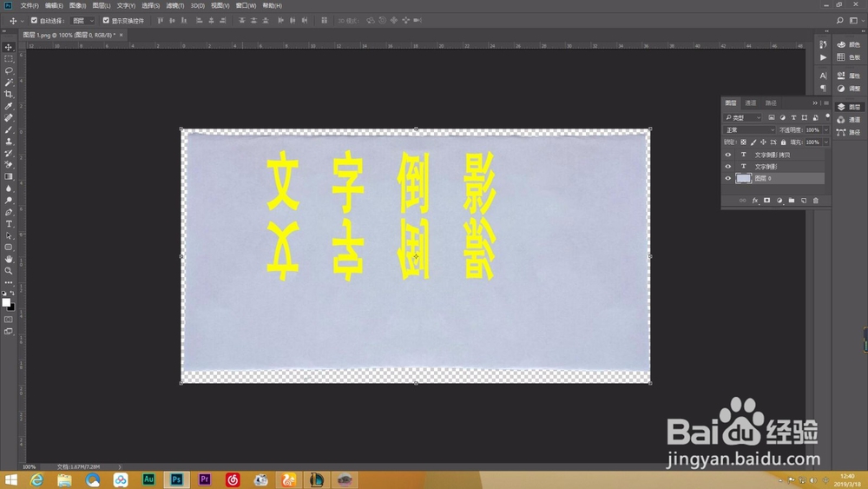The width and height of the screenshot is (868, 489).
Task: Open the 属性 properties panel button
Action: coord(849,76)
